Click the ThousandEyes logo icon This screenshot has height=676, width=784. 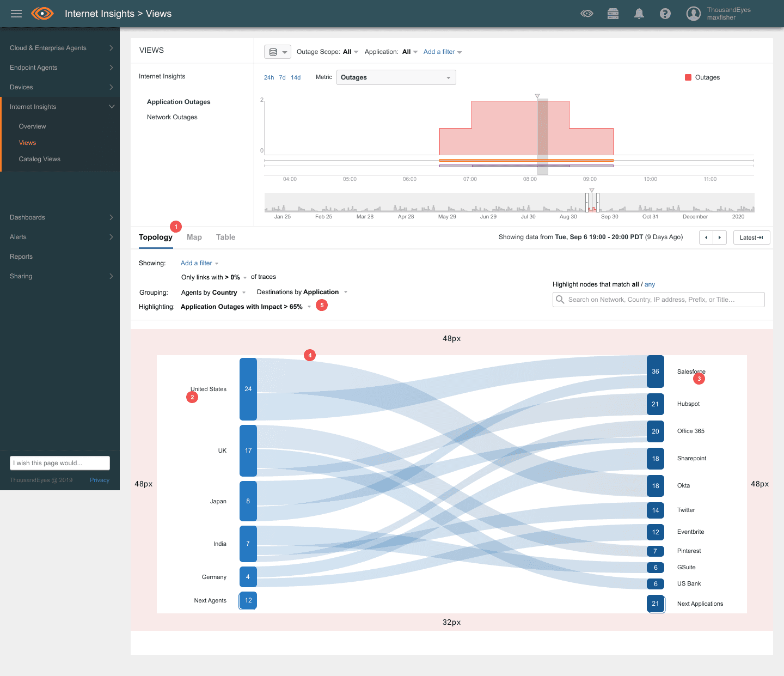(42, 14)
